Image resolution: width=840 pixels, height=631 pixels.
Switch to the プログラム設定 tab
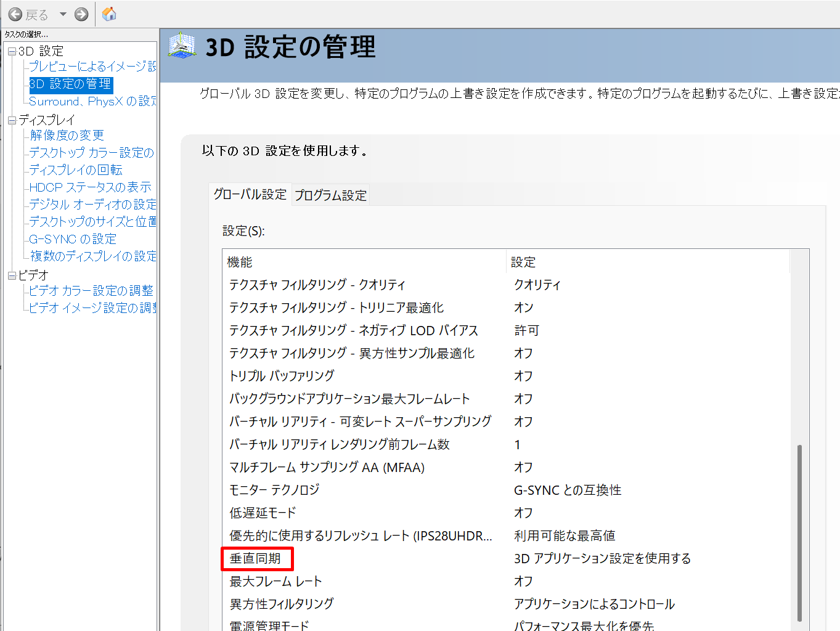330,194
